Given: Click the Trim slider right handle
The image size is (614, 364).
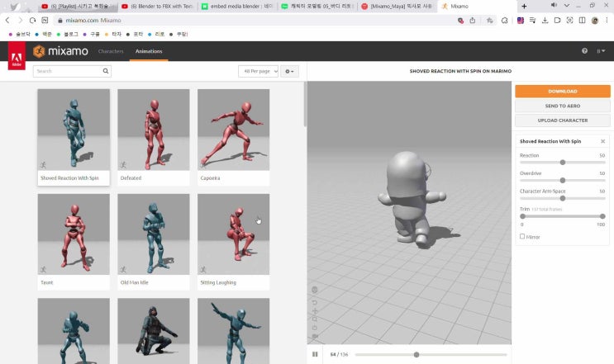Looking at the screenshot, I should point(602,216).
